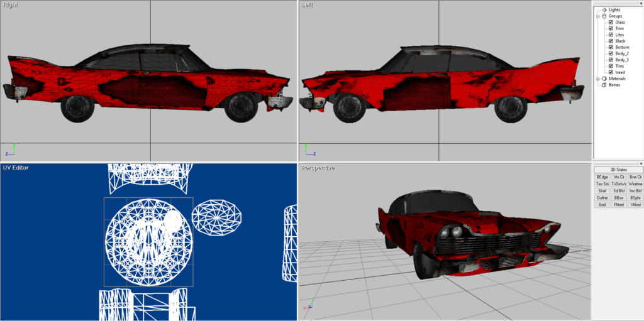Close the 3D States panel
Image resolution: width=644 pixels, height=321 pixels.
[x=640, y=164]
